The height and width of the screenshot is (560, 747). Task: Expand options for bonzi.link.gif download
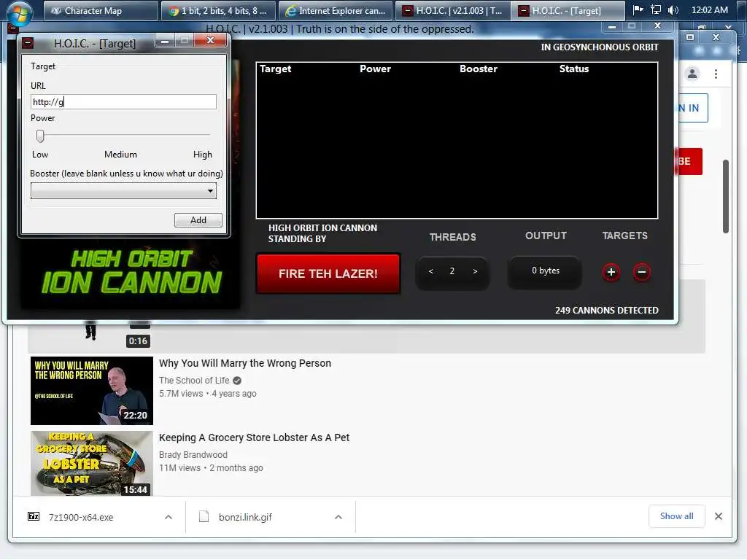tap(338, 517)
